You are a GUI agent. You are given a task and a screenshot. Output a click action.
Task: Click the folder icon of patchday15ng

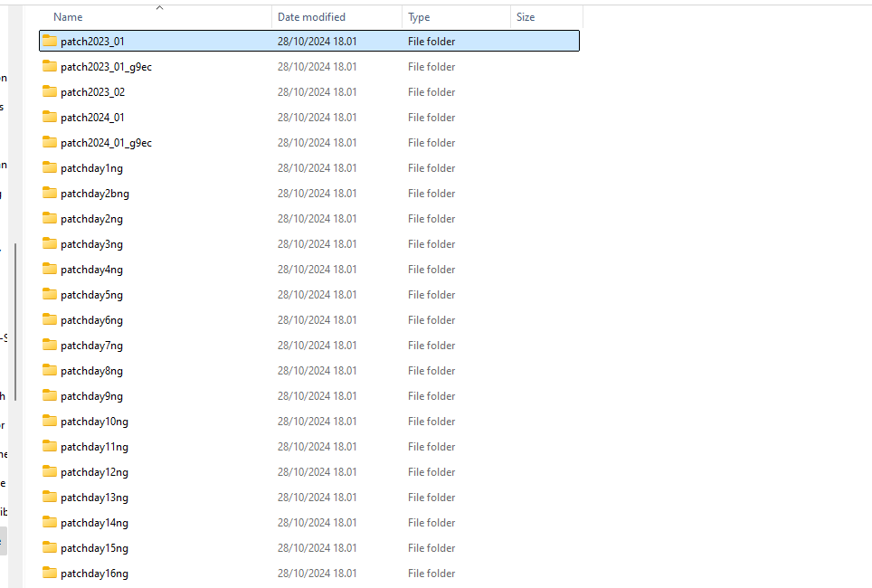click(x=50, y=547)
